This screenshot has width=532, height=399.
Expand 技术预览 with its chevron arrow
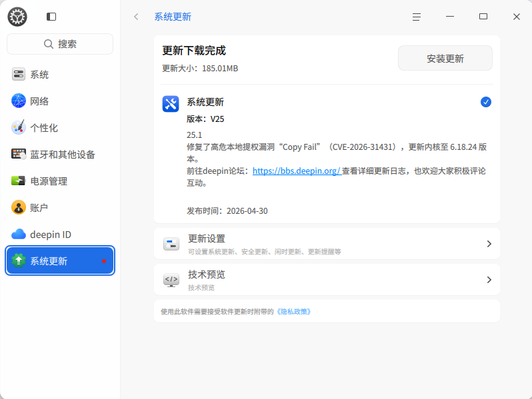pos(489,280)
